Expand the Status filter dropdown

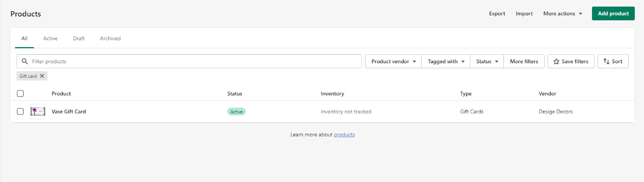487,61
